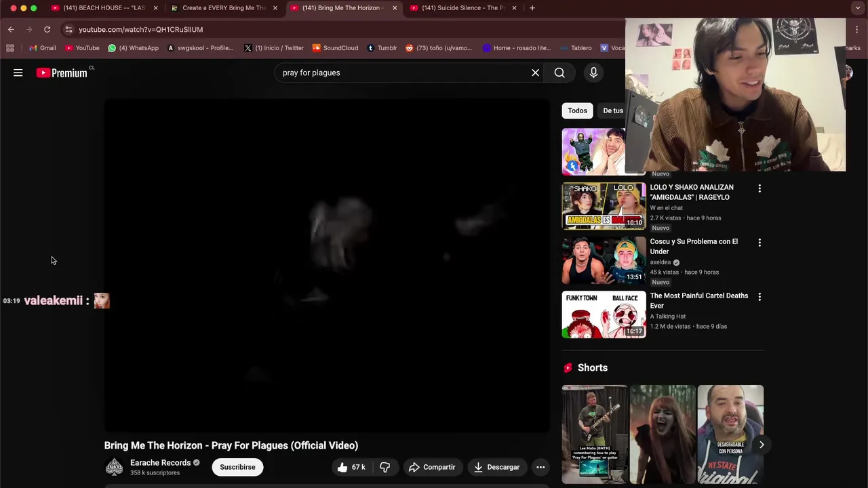Open the Tablero bookmark

tap(576, 48)
